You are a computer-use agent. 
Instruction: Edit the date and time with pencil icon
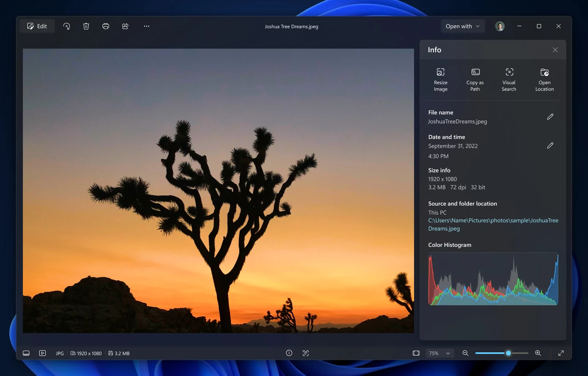pyautogui.click(x=550, y=145)
